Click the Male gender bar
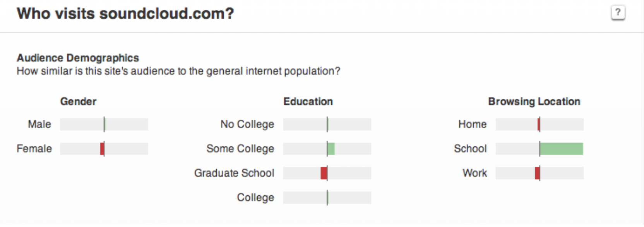 pyautogui.click(x=104, y=124)
